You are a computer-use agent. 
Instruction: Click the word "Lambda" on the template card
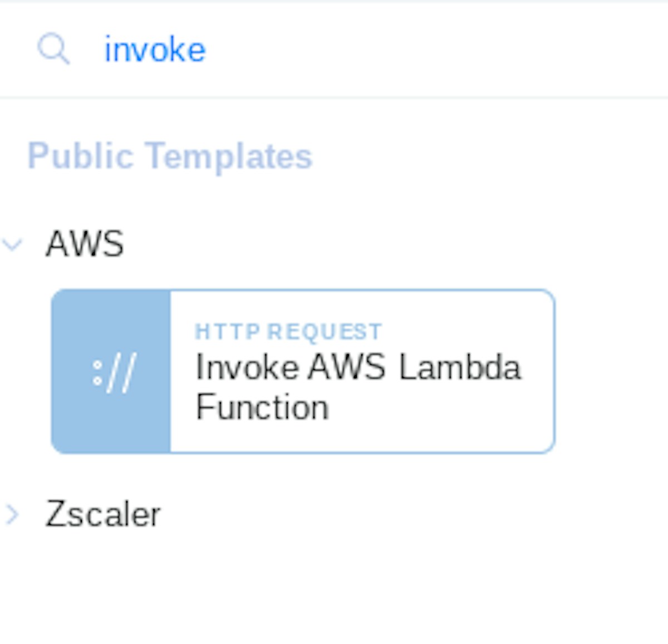click(x=460, y=368)
